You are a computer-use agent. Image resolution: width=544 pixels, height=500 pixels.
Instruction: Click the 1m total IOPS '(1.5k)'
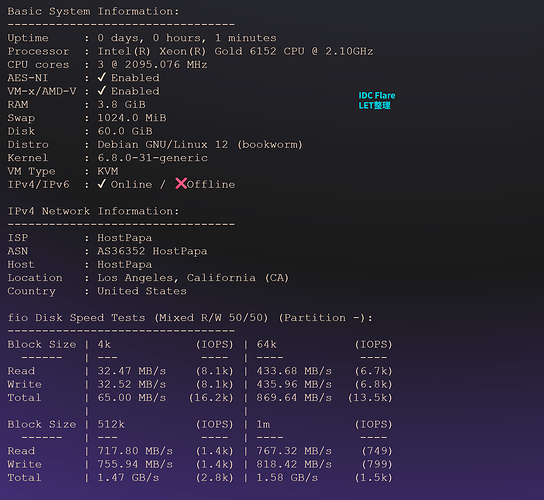374,478
